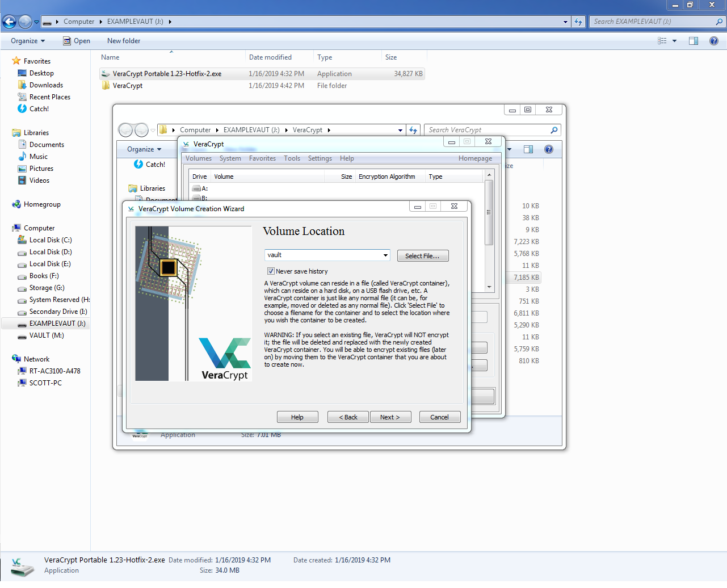
Task: Select the VeraCrypt folder icon in the file list
Action: click(x=106, y=86)
